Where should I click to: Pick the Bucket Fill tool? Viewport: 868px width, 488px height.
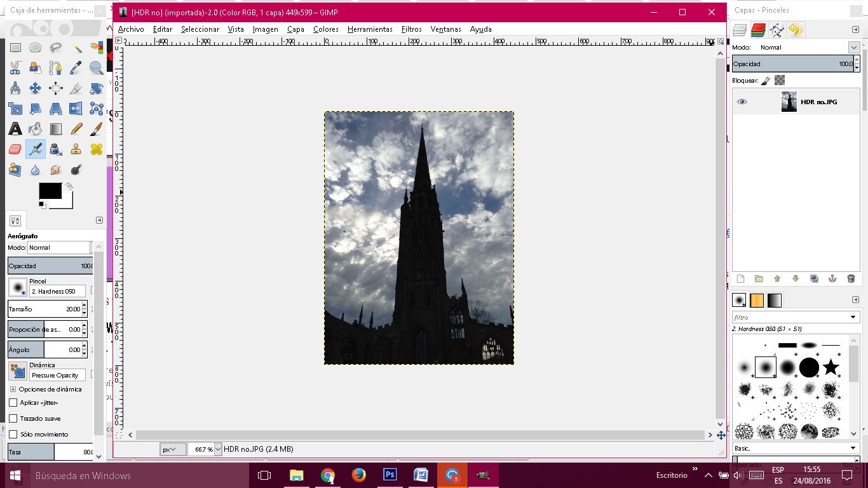pos(36,129)
